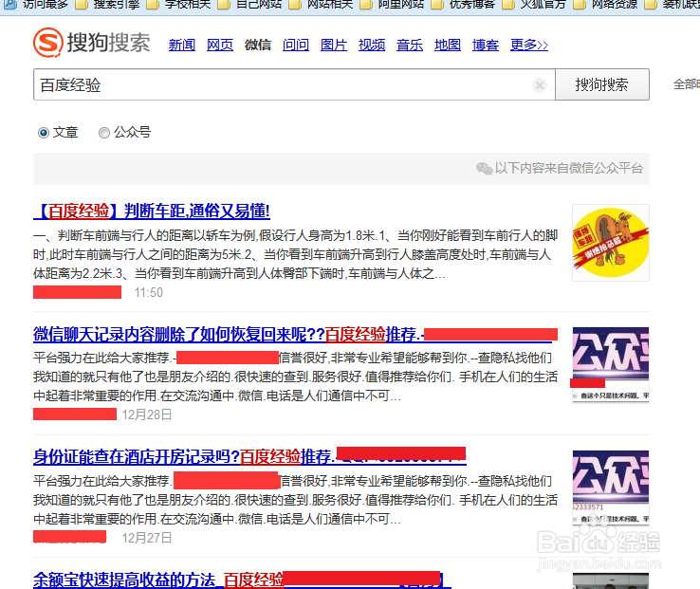Click the Sogou logo icon
This screenshot has height=589, width=700.
tap(47, 43)
